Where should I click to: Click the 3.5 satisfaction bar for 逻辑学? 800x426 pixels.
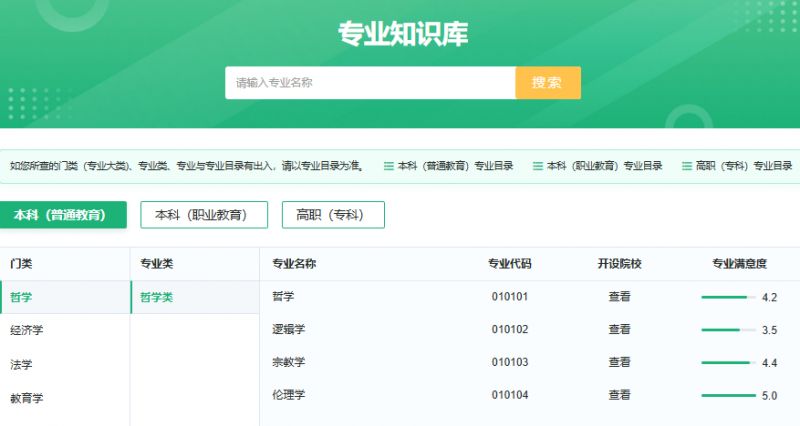click(728, 330)
